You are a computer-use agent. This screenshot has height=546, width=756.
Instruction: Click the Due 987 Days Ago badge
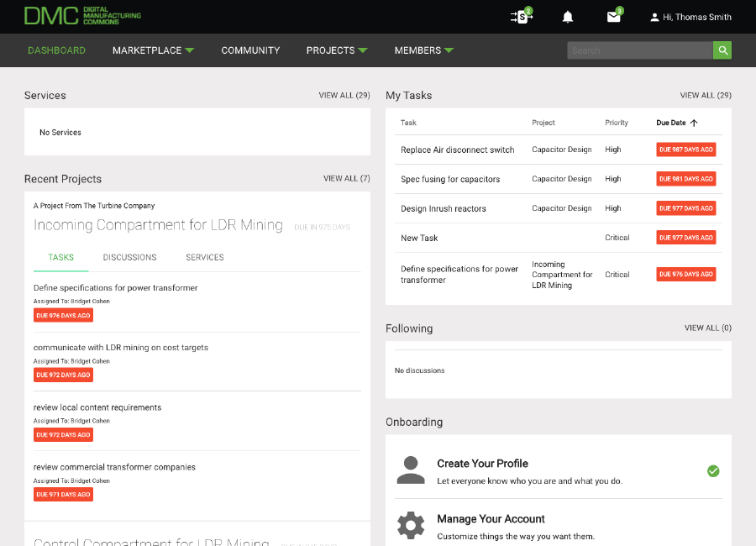tap(686, 150)
